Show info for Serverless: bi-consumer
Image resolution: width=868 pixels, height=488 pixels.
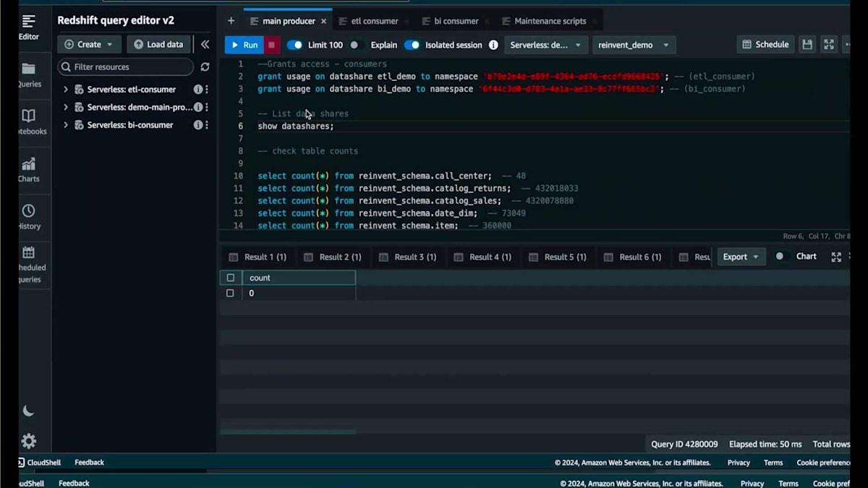[x=198, y=125]
